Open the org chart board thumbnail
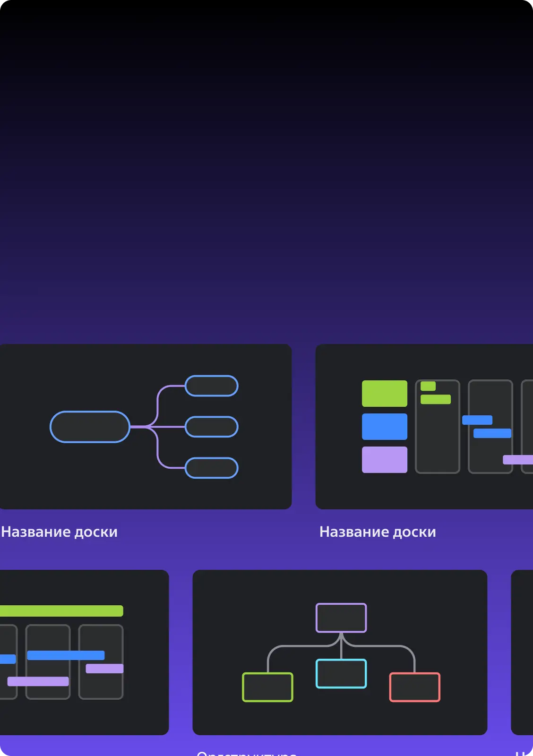 click(340, 653)
